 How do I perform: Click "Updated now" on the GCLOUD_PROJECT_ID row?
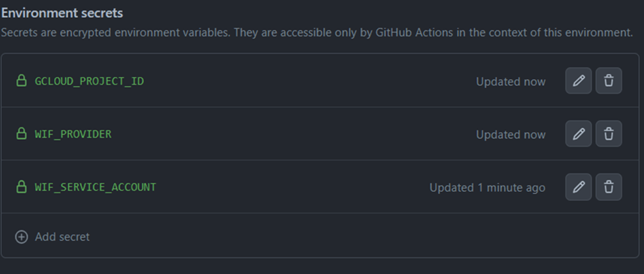(x=511, y=82)
